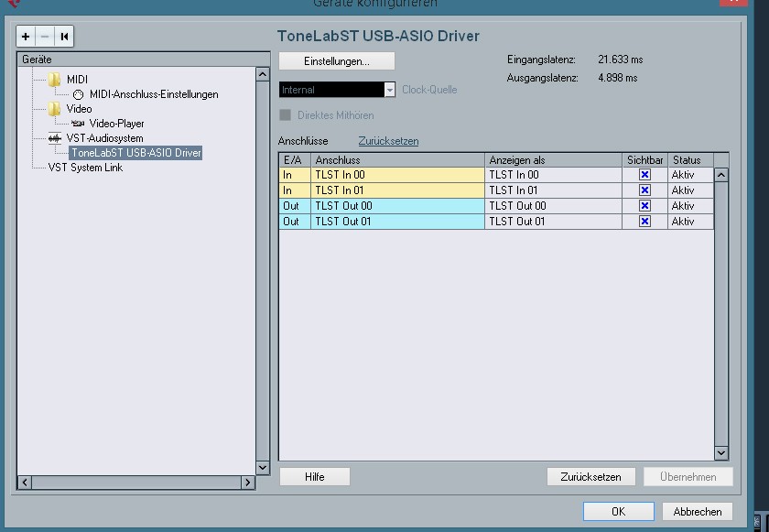
Task: Click the 'TLST In 01' Anzeigen als field
Action: pyautogui.click(x=554, y=190)
